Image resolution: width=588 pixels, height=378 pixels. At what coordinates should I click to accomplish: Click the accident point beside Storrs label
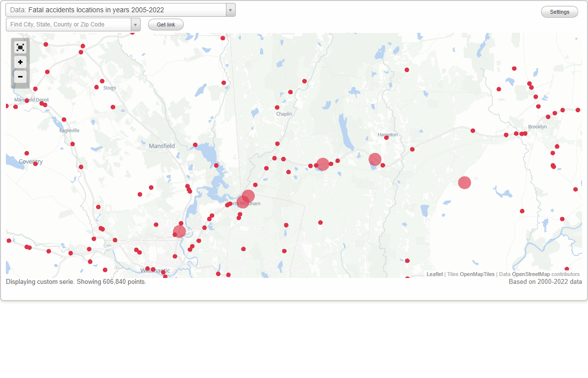click(97, 87)
